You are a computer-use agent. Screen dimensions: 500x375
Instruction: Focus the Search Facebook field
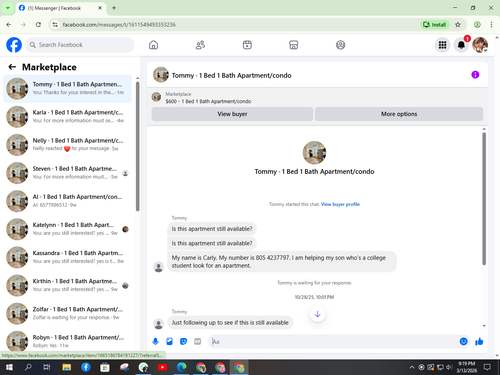(x=80, y=45)
